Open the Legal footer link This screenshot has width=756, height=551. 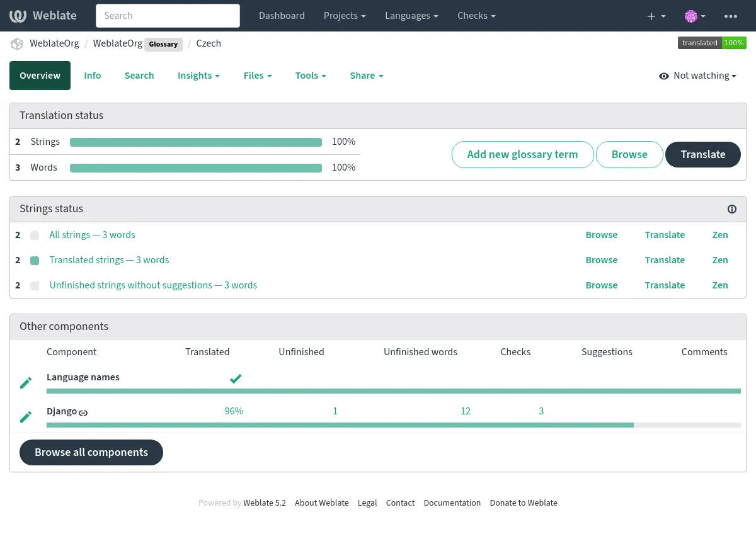(x=367, y=503)
